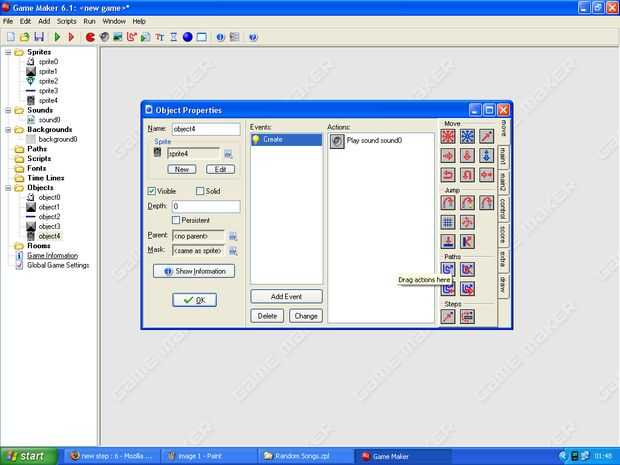Add a font using T icon
Image resolution: width=620 pixels, height=465 pixels.
click(160, 37)
